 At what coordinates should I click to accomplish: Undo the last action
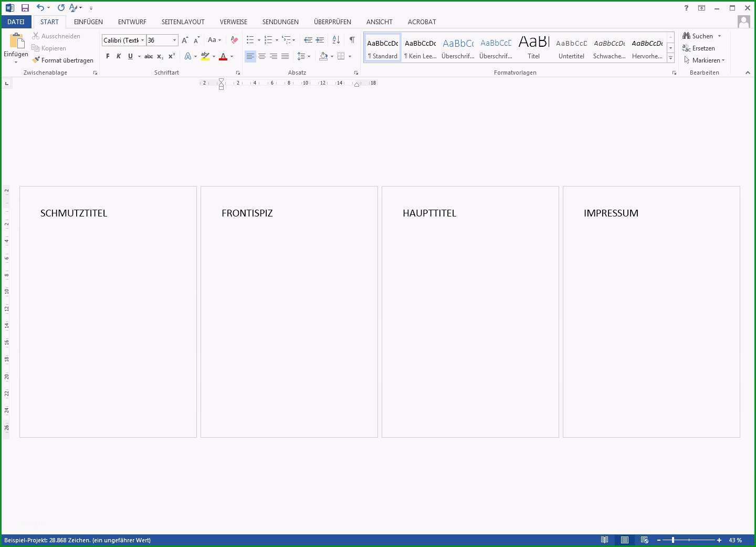tap(40, 8)
